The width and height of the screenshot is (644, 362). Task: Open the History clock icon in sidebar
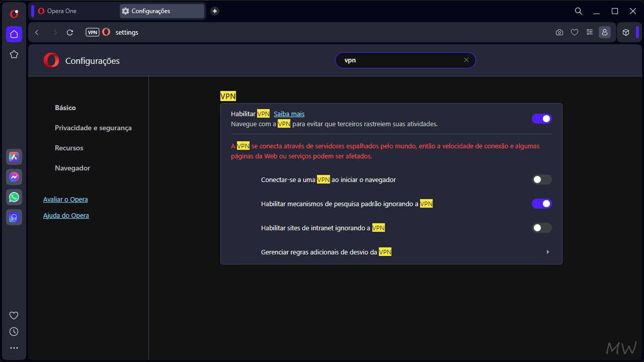pos(14,332)
